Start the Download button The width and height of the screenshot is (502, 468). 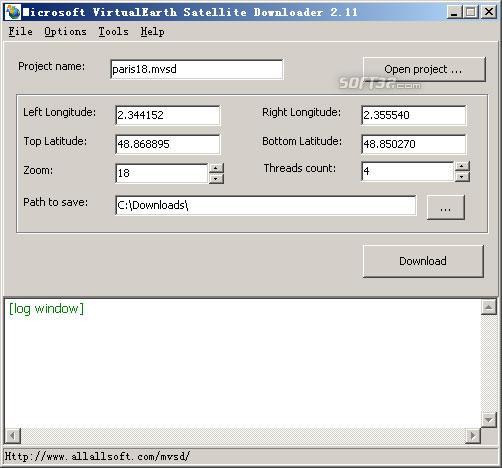pos(423,261)
